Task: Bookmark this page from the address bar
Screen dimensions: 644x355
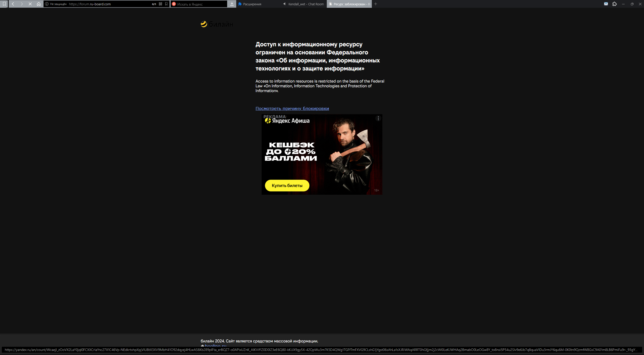Action: tap(166, 4)
